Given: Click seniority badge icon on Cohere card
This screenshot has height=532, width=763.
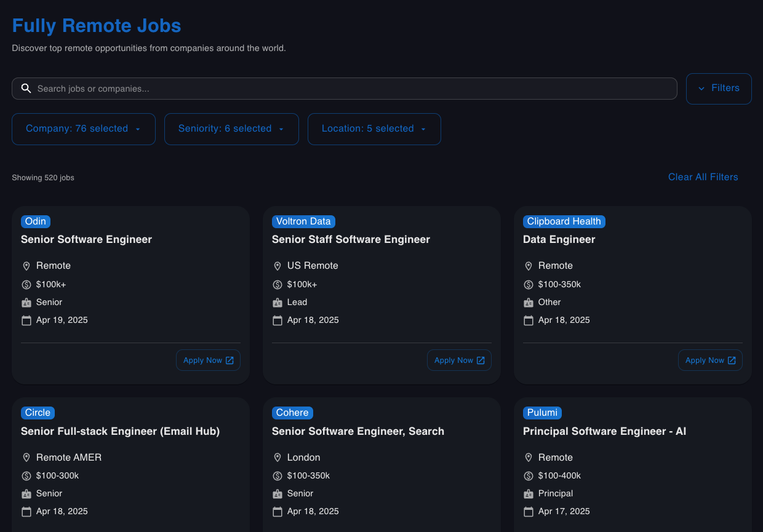Looking at the screenshot, I should tap(278, 494).
